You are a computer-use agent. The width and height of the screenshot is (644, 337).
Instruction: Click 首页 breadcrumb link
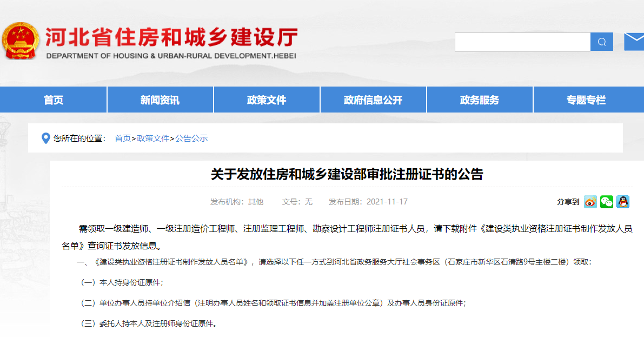123,138
